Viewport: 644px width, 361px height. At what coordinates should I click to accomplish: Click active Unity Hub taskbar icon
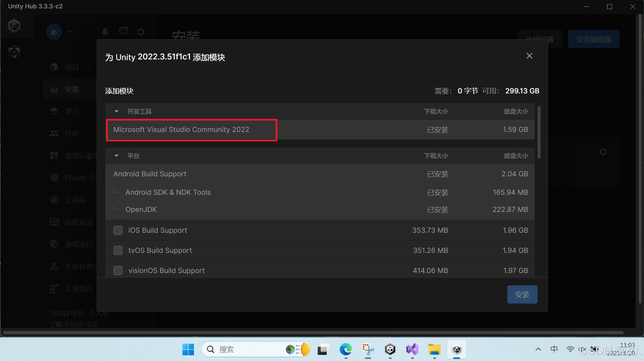pyautogui.click(x=457, y=349)
